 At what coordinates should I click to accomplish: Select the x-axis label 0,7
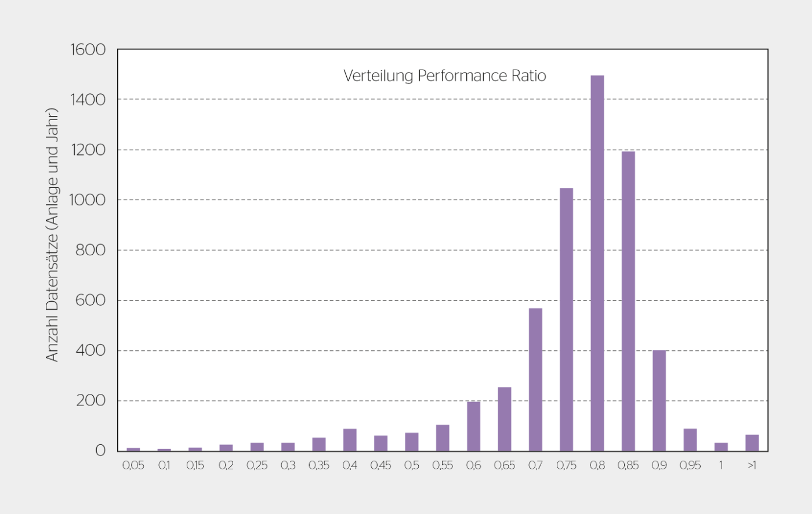pos(535,465)
